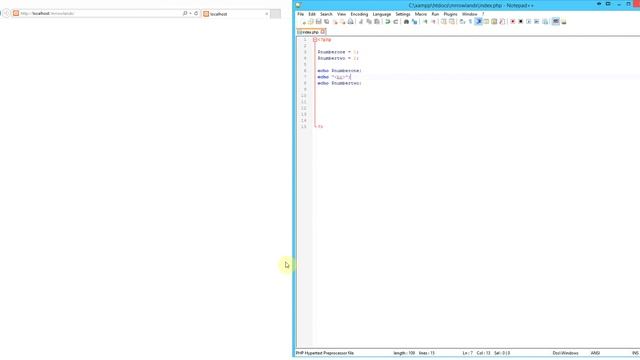The height and width of the screenshot is (360, 640).
Task: Open the Language menu
Action: pyautogui.click(x=382, y=14)
